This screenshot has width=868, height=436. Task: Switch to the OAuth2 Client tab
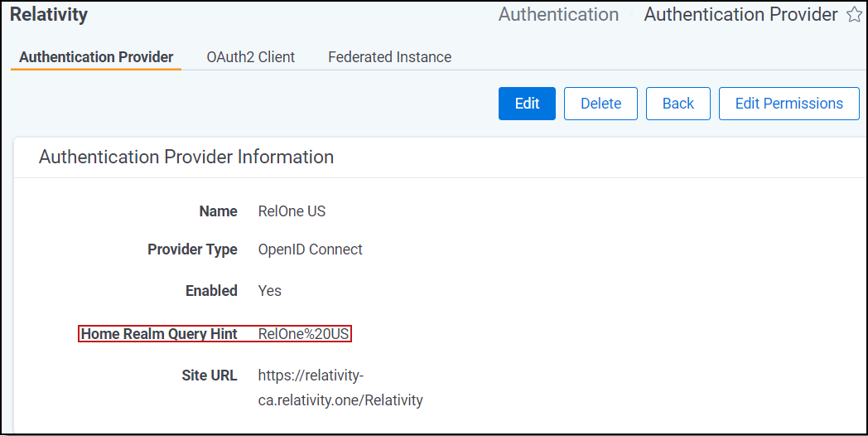point(250,57)
